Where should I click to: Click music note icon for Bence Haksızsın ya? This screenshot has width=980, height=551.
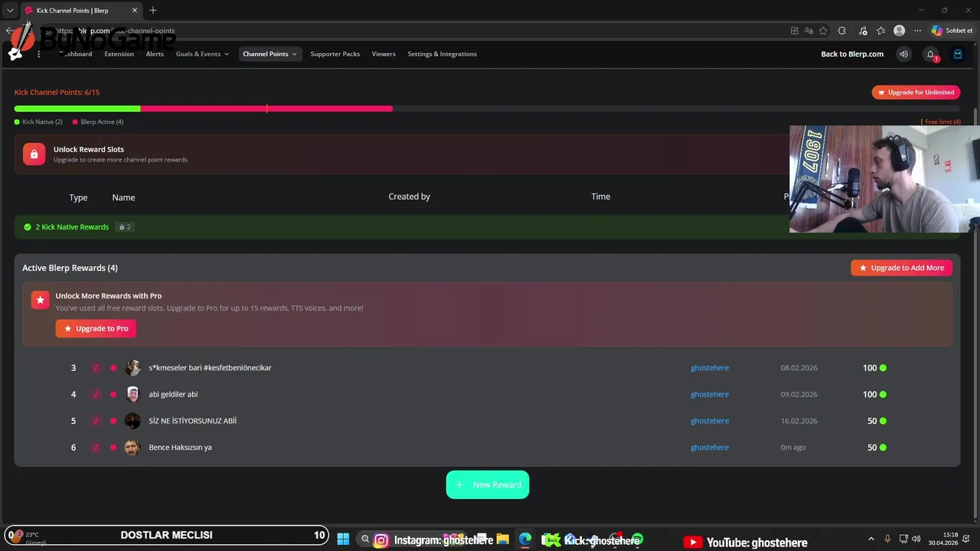click(x=96, y=448)
